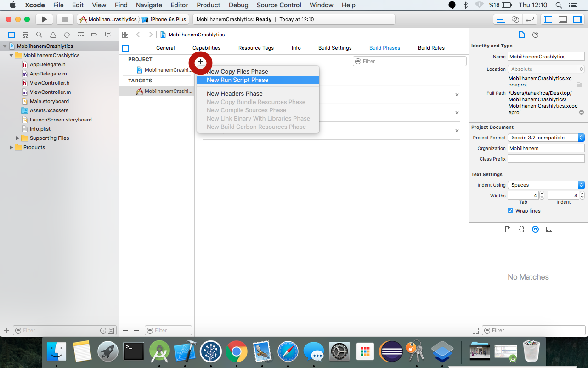Open the Test navigator icon
The height and width of the screenshot is (368, 588).
[x=67, y=34]
